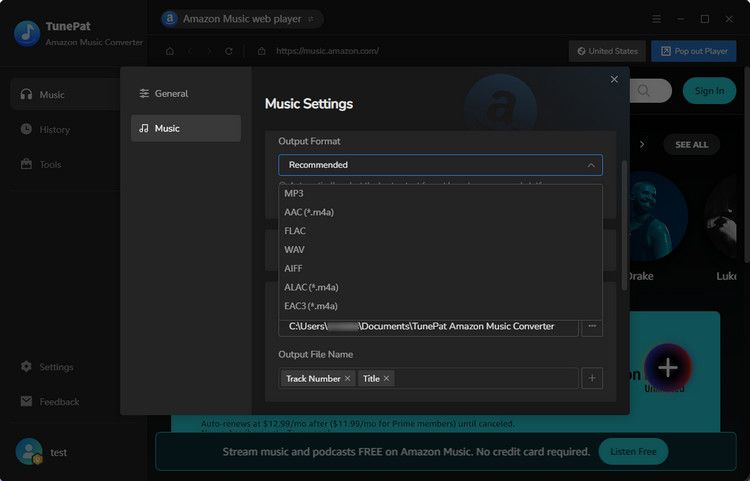Navigate forward in the web player
The height and width of the screenshot is (481, 750).
point(209,51)
